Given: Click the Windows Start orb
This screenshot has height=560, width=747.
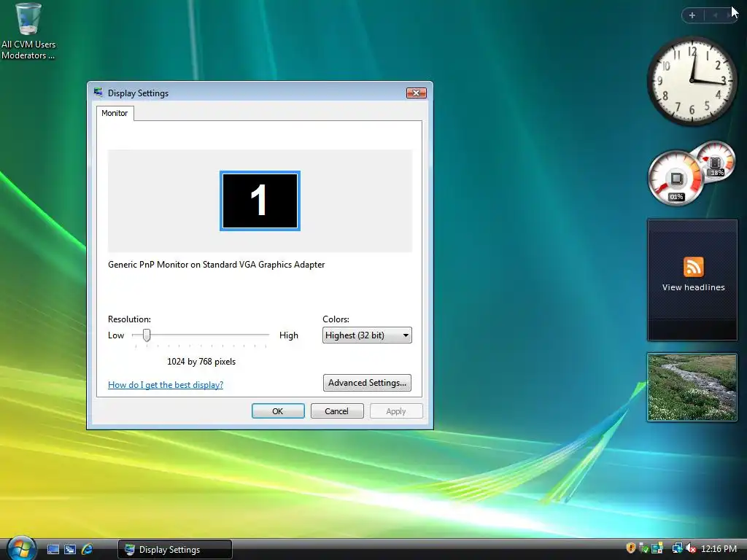Looking at the screenshot, I should (21, 548).
